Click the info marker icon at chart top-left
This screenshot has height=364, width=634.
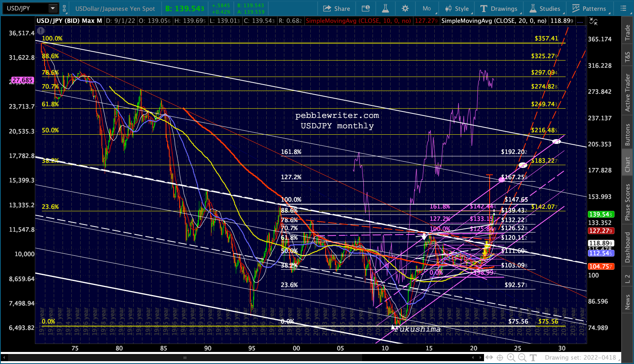(x=41, y=30)
